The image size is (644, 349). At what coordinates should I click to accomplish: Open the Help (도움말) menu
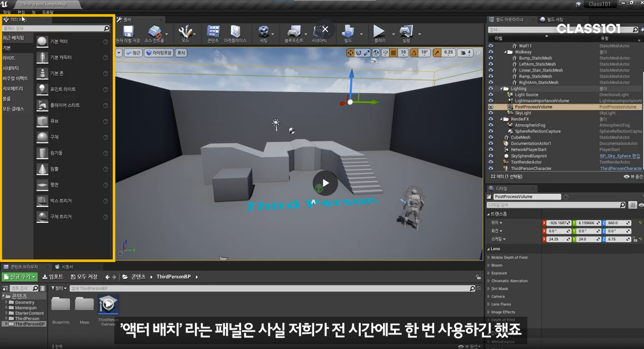pyautogui.click(x=48, y=12)
